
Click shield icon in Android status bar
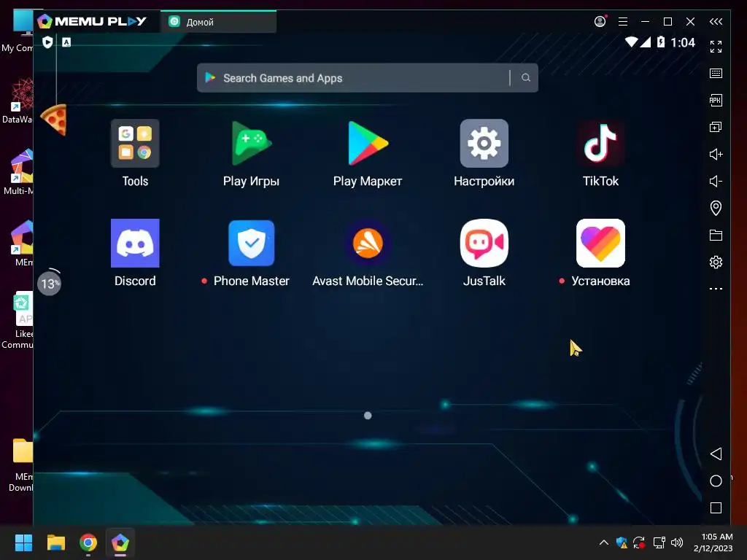tap(47, 42)
